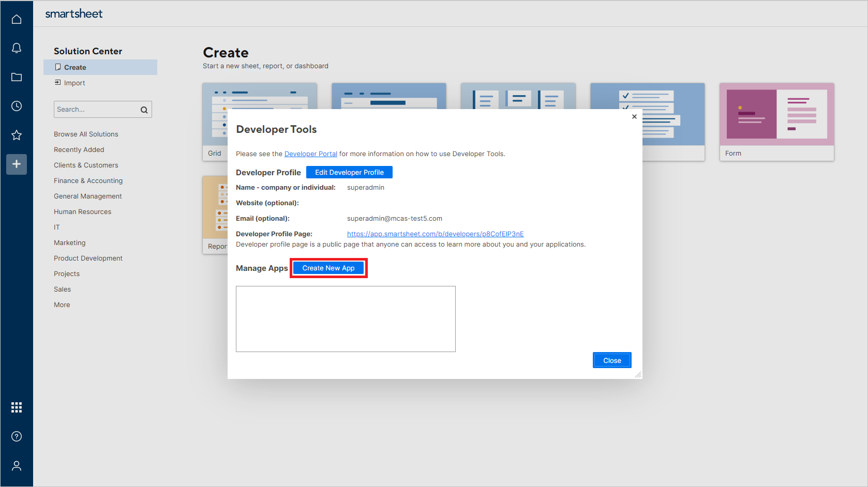Open Recents using the clock icon
The image size is (868, 487).
pos(17,106)
